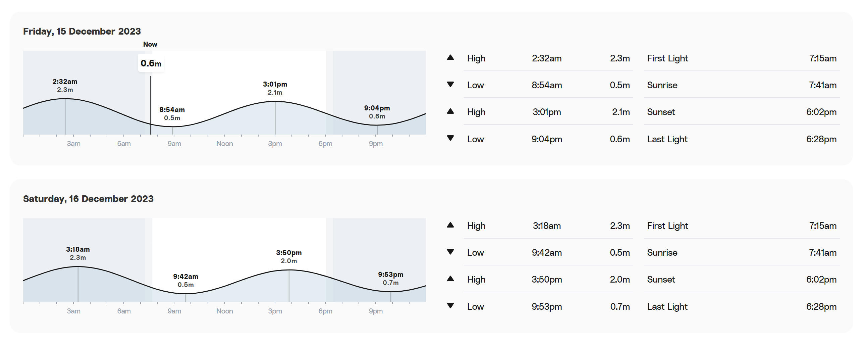Click the down-arrow icon beside Friday 9:04pm Low
Screen dimensions: 868x345
[x=450, y=138]
